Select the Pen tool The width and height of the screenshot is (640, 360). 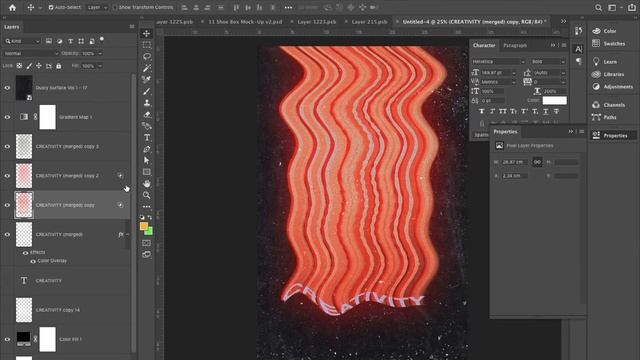pos(147,149)
